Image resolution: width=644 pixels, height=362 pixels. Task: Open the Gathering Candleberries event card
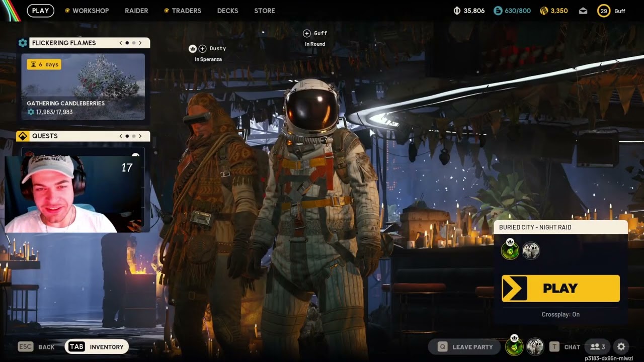click(x=83, y=86)
